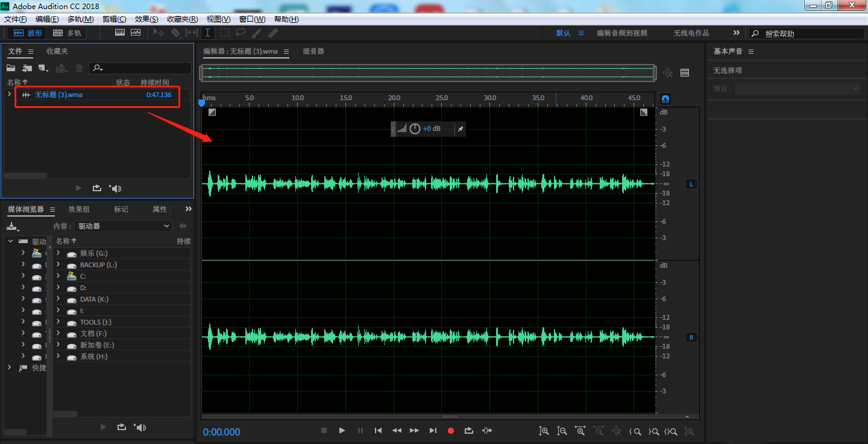Toggle the left channel L button
868x444 pixels.
pyautogui.click(x=691, y=184)
